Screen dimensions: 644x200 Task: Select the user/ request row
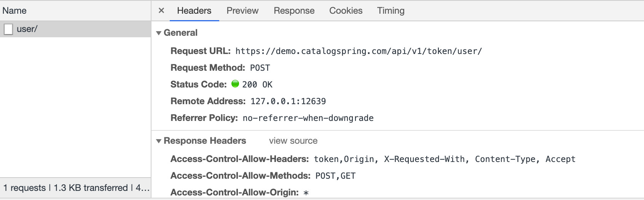coord(75,29)
